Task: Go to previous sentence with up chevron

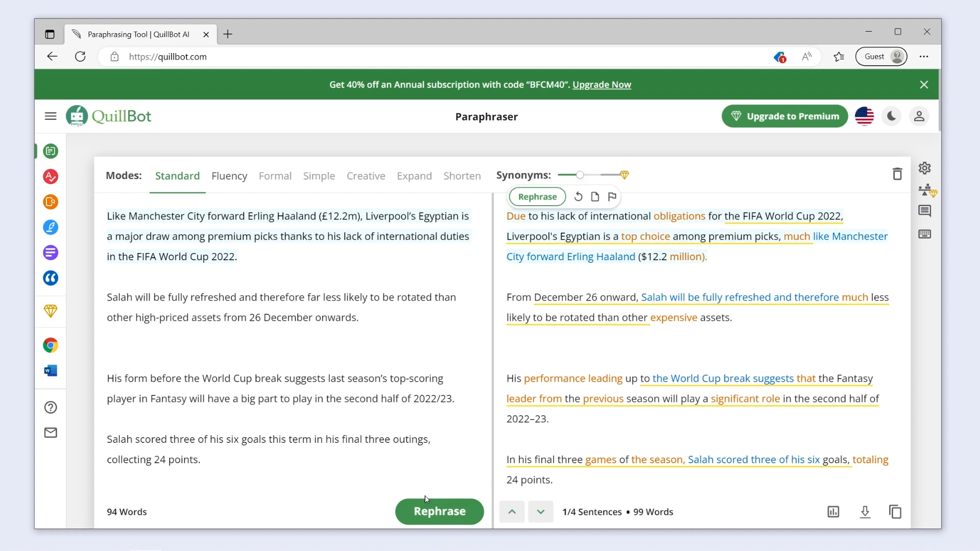Action: click(x=512, y=512)
